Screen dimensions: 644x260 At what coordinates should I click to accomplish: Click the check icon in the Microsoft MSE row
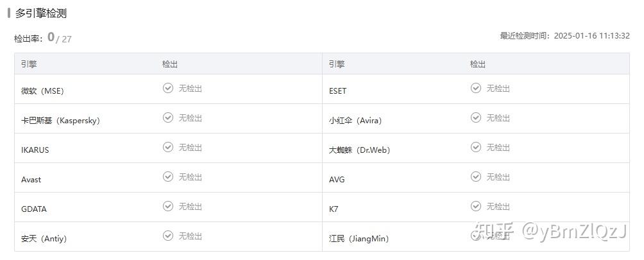pyautogui.click(x=168, y=88)
